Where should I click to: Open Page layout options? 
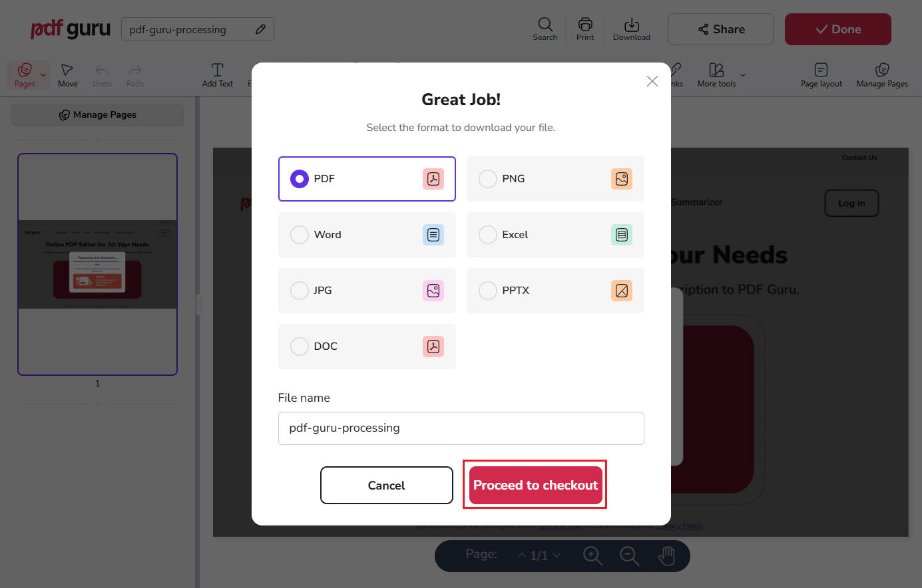coord(821,74)
